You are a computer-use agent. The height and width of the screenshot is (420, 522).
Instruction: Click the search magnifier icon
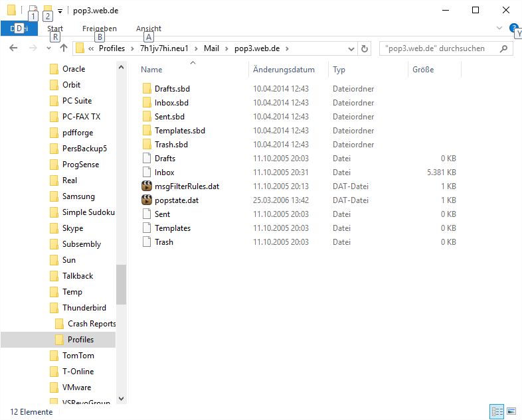[504, 48]
